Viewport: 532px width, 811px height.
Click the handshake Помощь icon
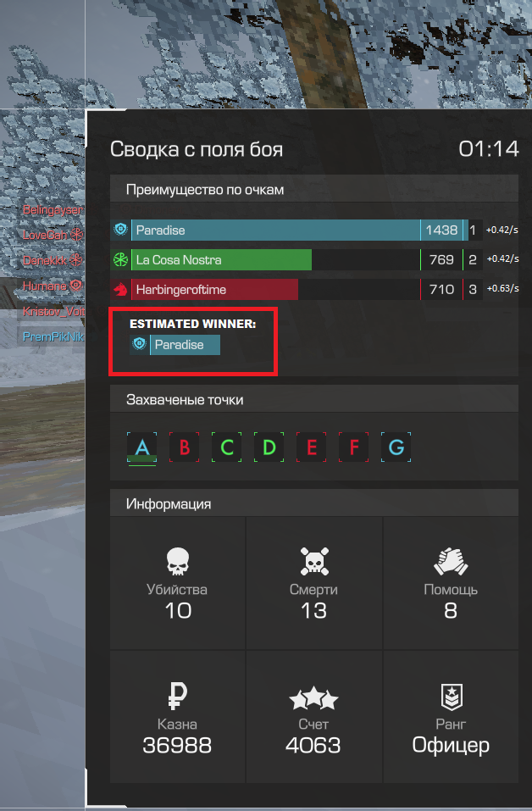point(451,562)
